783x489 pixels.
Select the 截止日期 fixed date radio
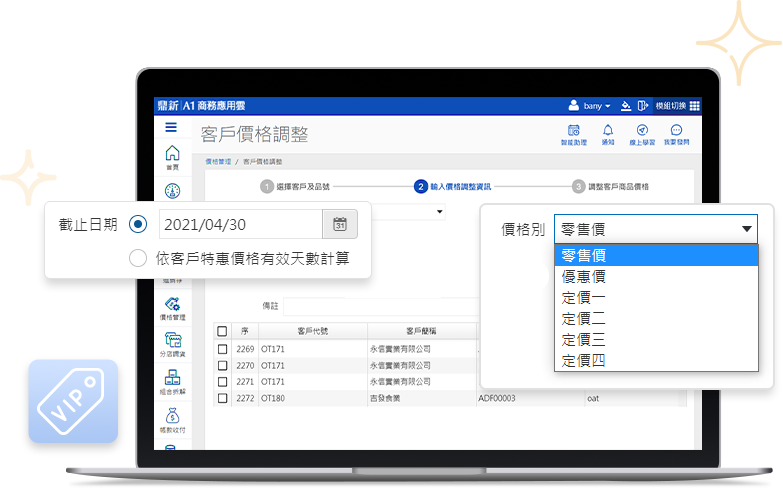coord(138,224)
